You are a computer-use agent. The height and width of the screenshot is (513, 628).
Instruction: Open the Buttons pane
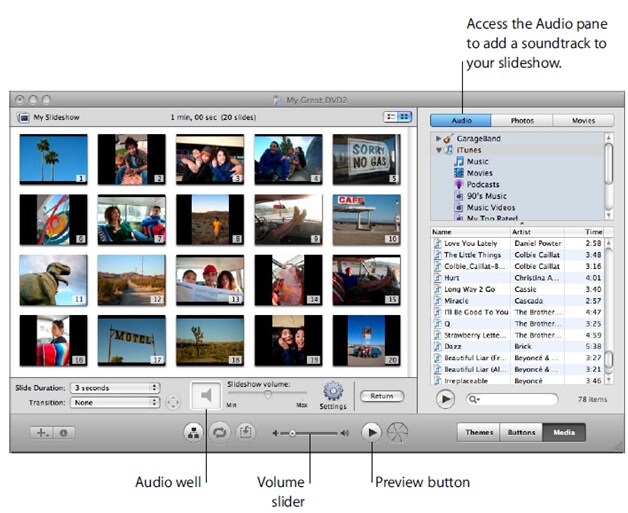tap(521, 433)
